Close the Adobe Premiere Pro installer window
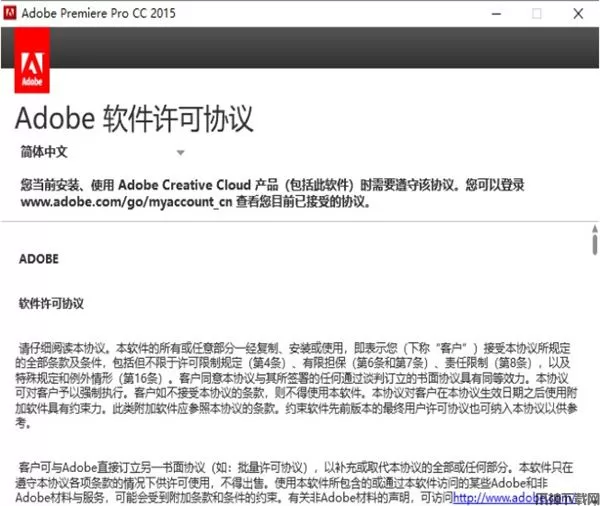This screenshot has width=600, height=506. [578, 14]
